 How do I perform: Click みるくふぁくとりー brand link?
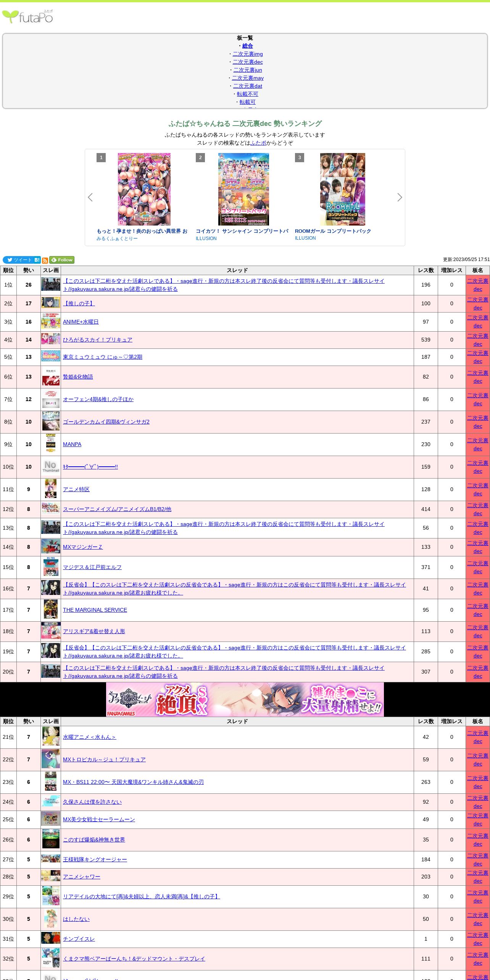(117, 239)
